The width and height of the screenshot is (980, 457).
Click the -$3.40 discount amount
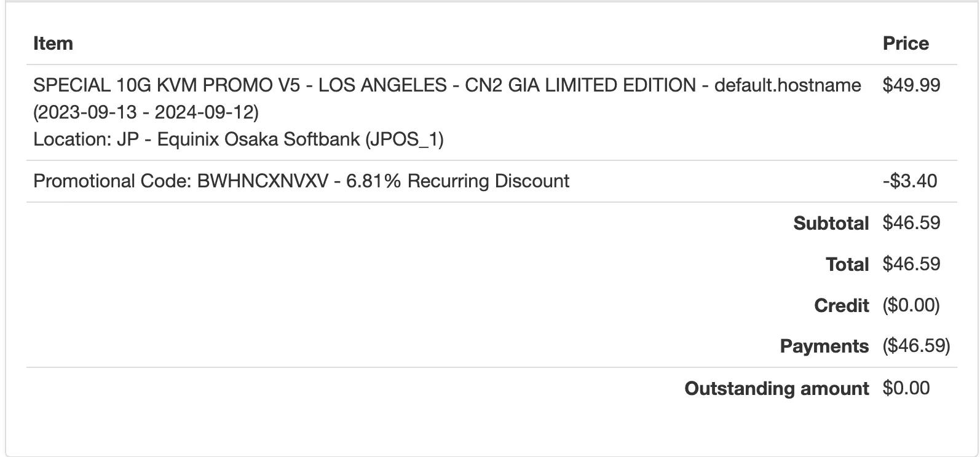(909, 181)
